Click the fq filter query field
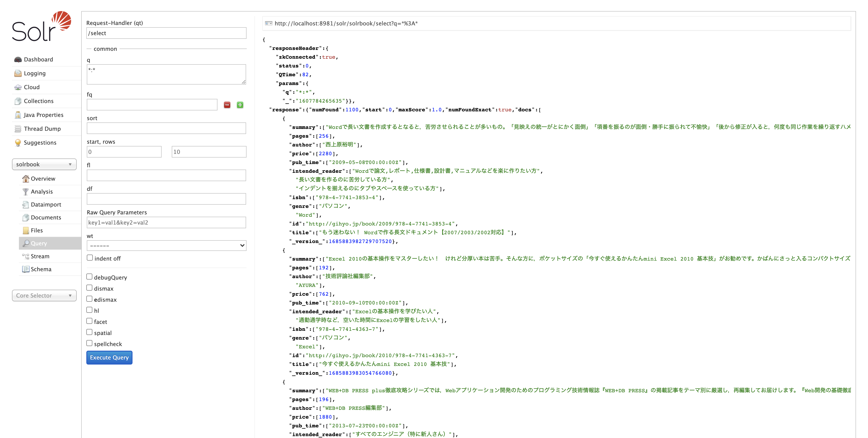Viewport: 868px width, 438px height. 152,105
